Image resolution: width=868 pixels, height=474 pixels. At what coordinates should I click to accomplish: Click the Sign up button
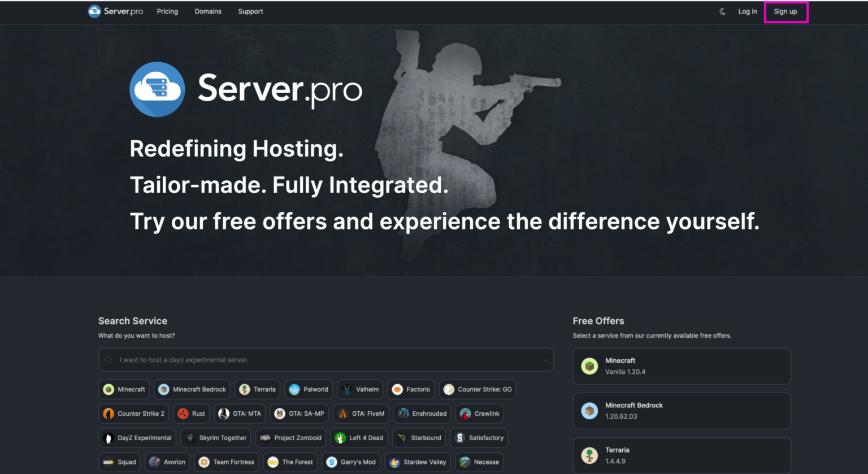click(785, 11)
